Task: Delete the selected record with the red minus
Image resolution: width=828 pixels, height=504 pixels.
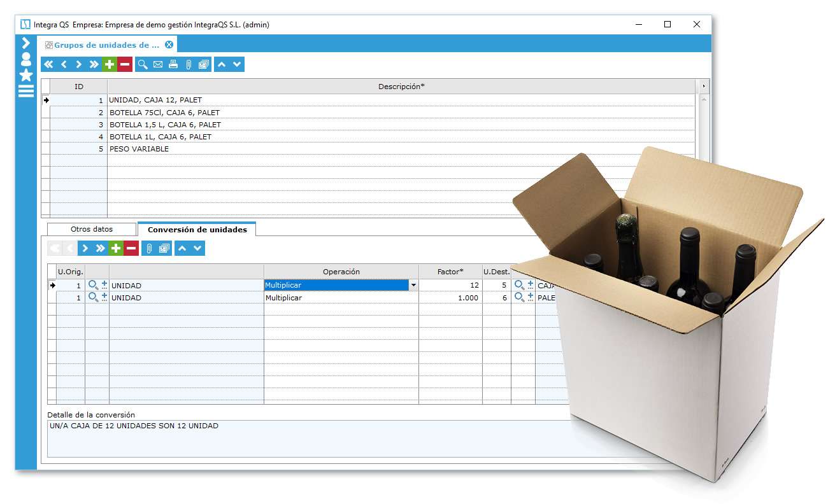Action: coord(124,64)
